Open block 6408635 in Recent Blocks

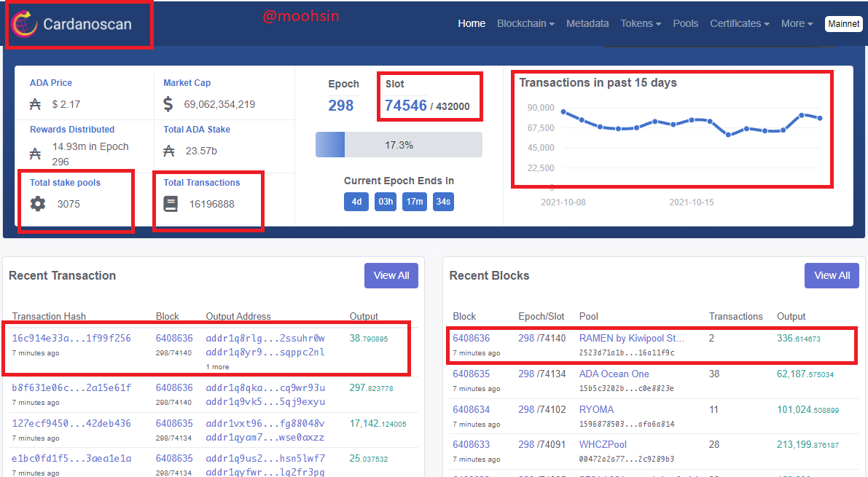coord(471,374)
